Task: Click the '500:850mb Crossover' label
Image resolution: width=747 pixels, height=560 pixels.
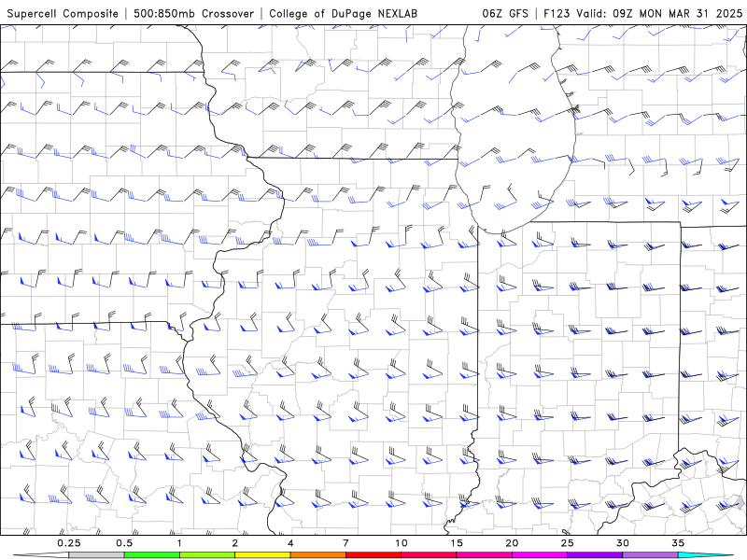Action: pyautogui.click(x=194, y=13)
